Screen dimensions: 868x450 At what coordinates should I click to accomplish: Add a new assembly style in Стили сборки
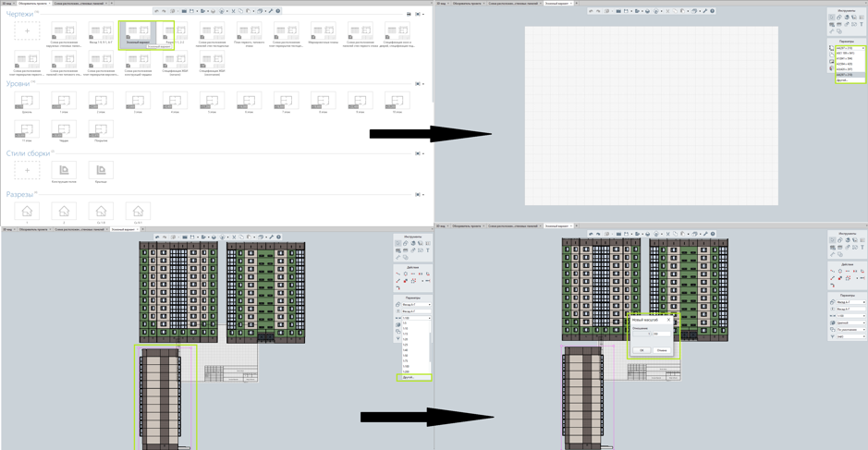click(27, 170)
